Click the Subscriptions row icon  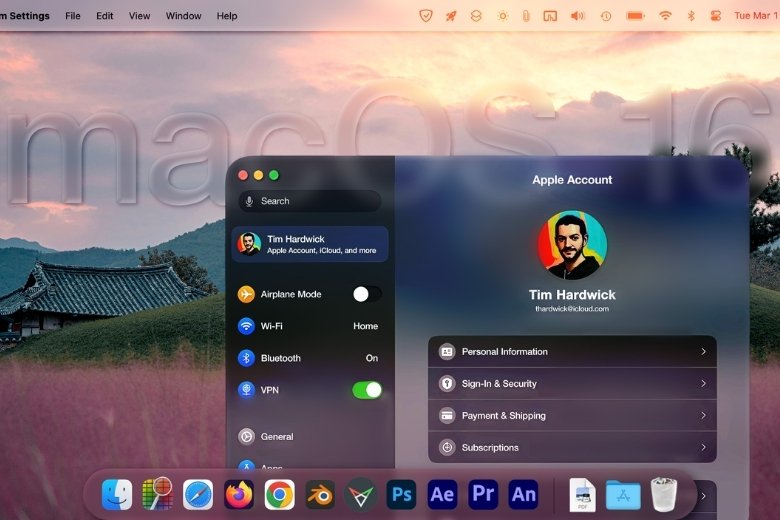pyautogui.click(x=447, y=447)
